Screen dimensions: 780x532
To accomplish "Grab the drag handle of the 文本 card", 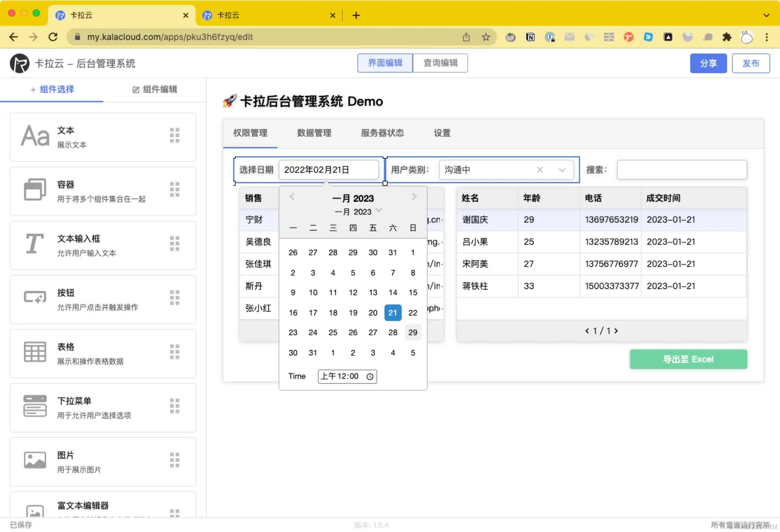I will point(174,135).
